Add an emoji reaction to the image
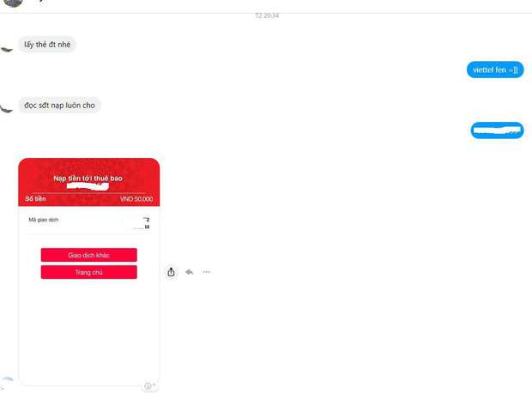 pyautogui.click(x=149, y=386)
